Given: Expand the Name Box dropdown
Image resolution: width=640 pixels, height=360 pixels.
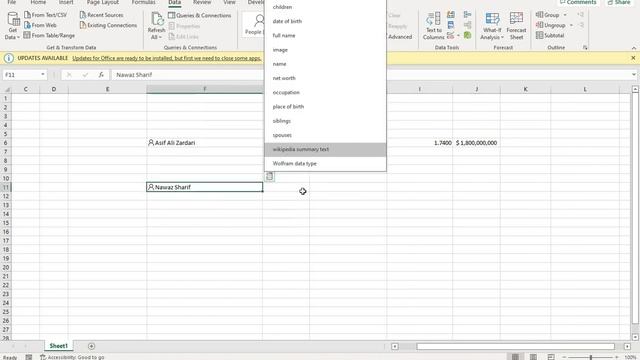Looking at the screenshot, I should pyautogui.click(x=42, y=75).
